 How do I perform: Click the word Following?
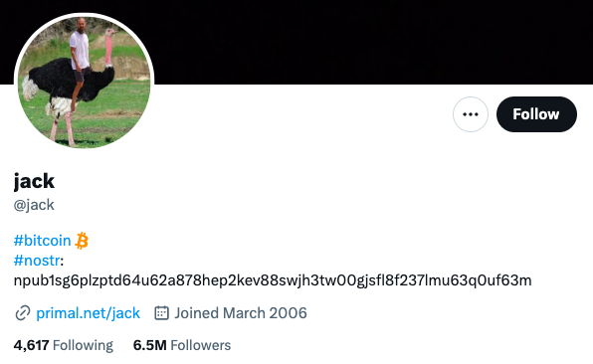coord(83,345)
